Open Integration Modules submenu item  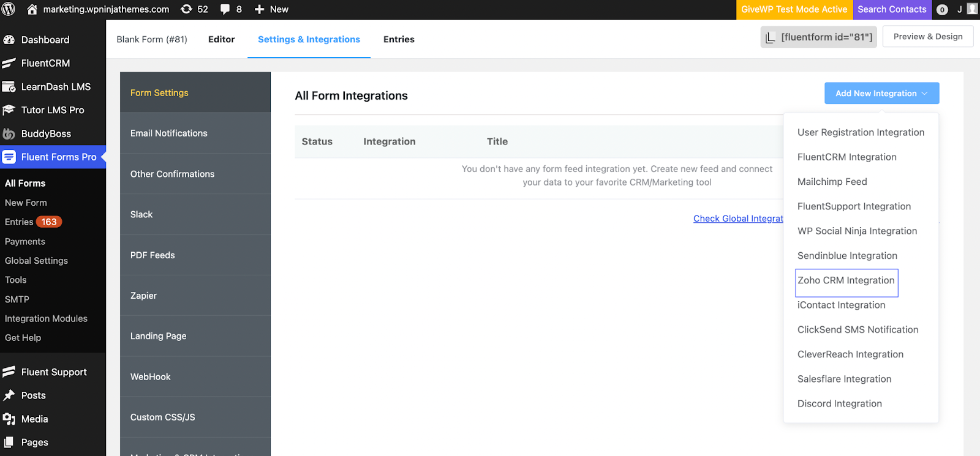(46, 318)
